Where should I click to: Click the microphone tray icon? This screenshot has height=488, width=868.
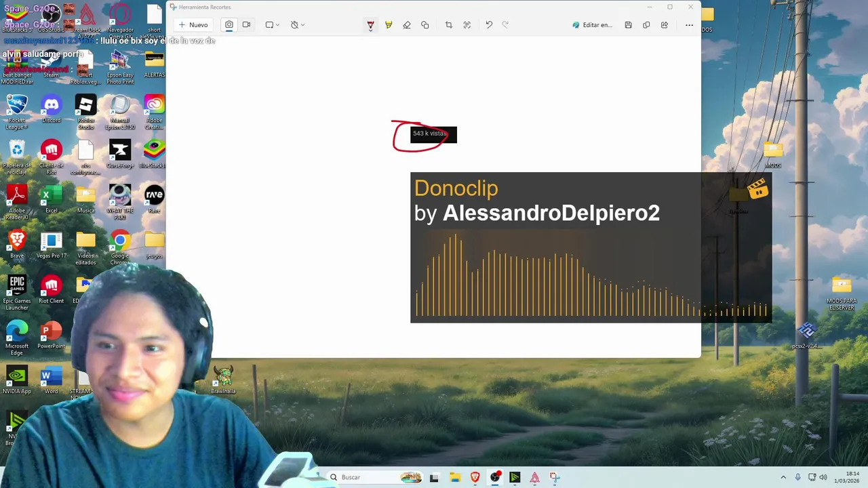(797, 477)
